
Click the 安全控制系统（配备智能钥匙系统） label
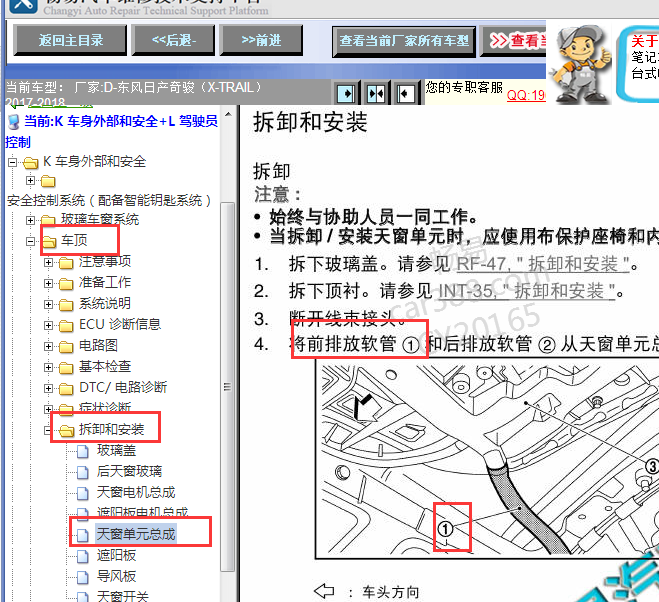tap(109, 201)
